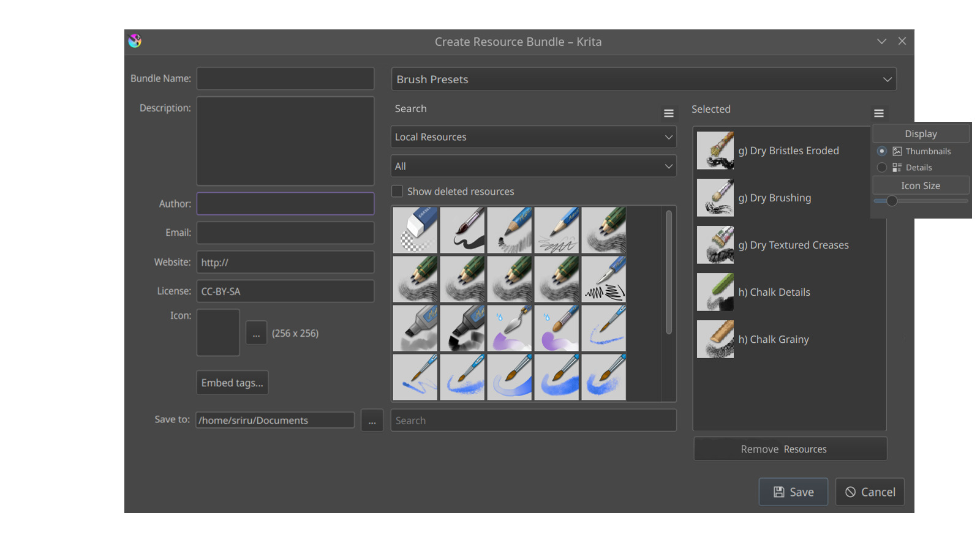This screenshot has width=980, height=551.
Task: Choose the blue mechanical pencil brush preset
Action: coord(556,230)
